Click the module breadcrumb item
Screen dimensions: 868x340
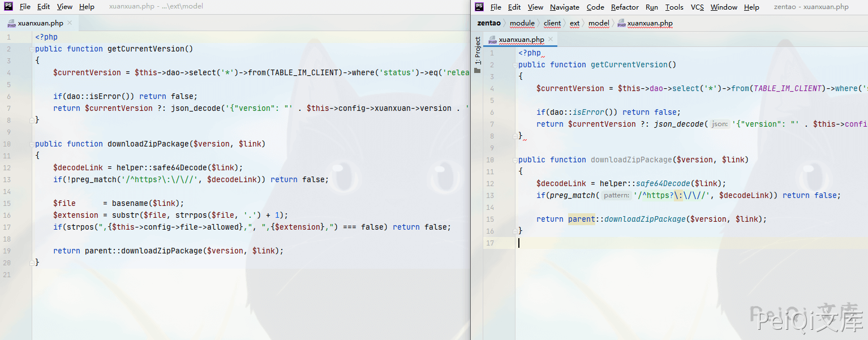pyautogui.click(x=522, y=23)
